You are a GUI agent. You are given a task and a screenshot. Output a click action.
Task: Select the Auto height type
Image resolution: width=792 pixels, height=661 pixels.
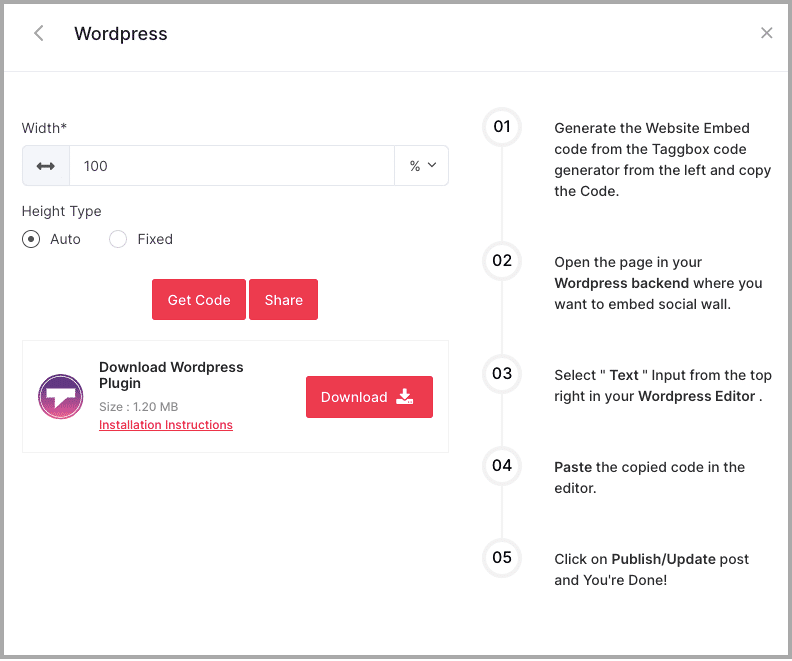[32, 239]
